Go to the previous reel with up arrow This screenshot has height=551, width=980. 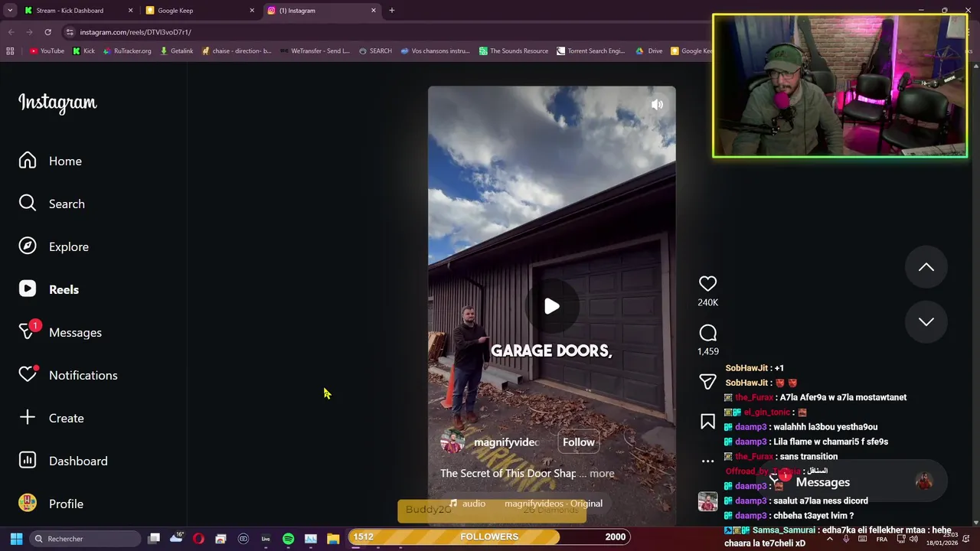(926, 267)
